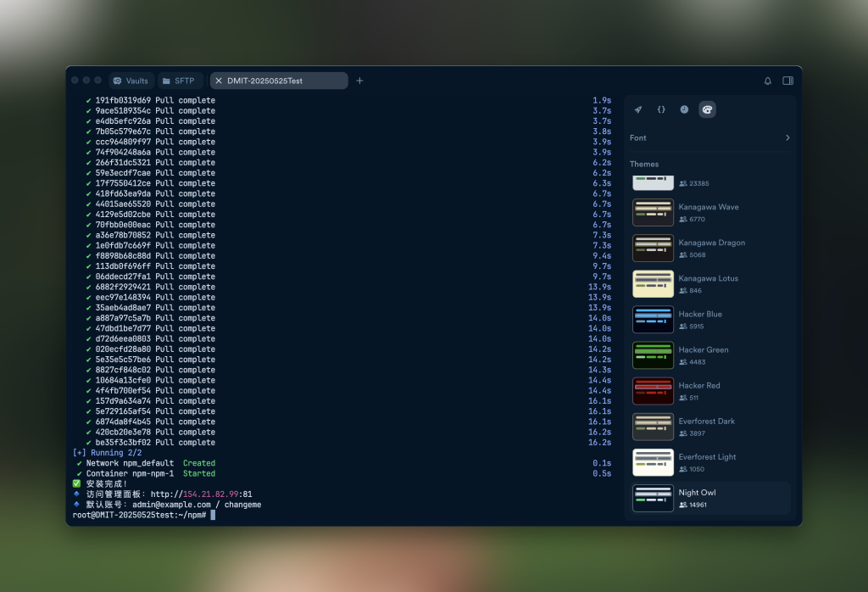
Task: Close the DMIT-20250525Test tab
Action: (219, 81)
